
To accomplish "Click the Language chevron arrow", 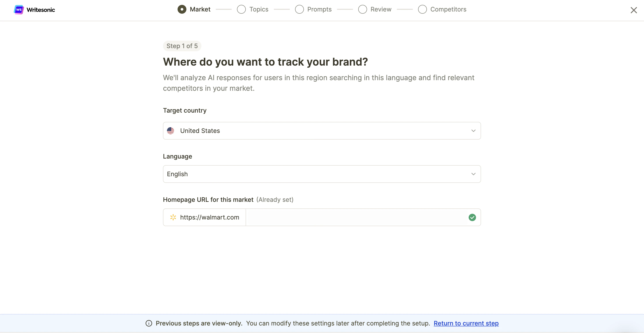I will pos(473,174).
